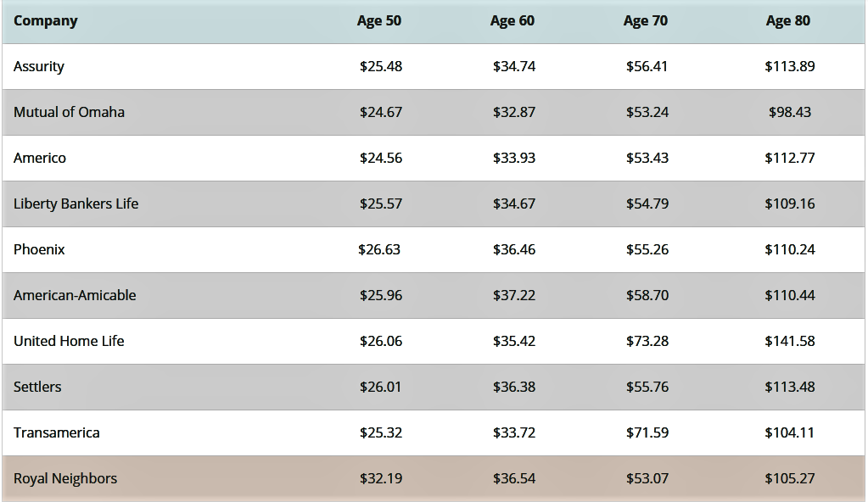
Task: Select Mutual of Omaha's $98.43 rate
Action: coord(790,112)
